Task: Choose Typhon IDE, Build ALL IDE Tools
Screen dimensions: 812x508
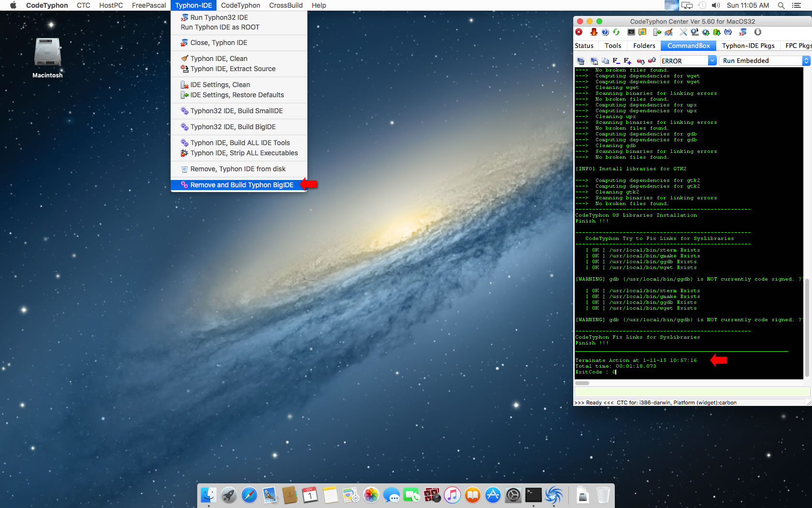Action: click(x=239, y=143)
